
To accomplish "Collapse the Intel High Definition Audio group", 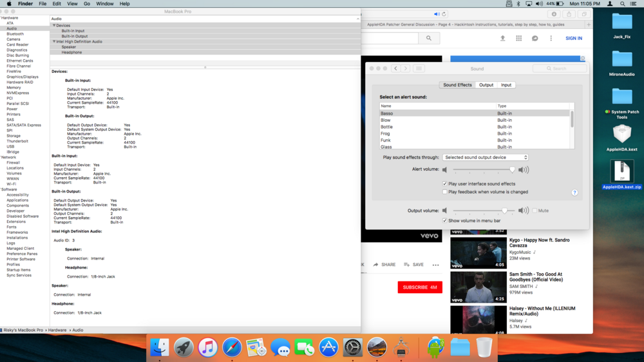I will point(54,42).
